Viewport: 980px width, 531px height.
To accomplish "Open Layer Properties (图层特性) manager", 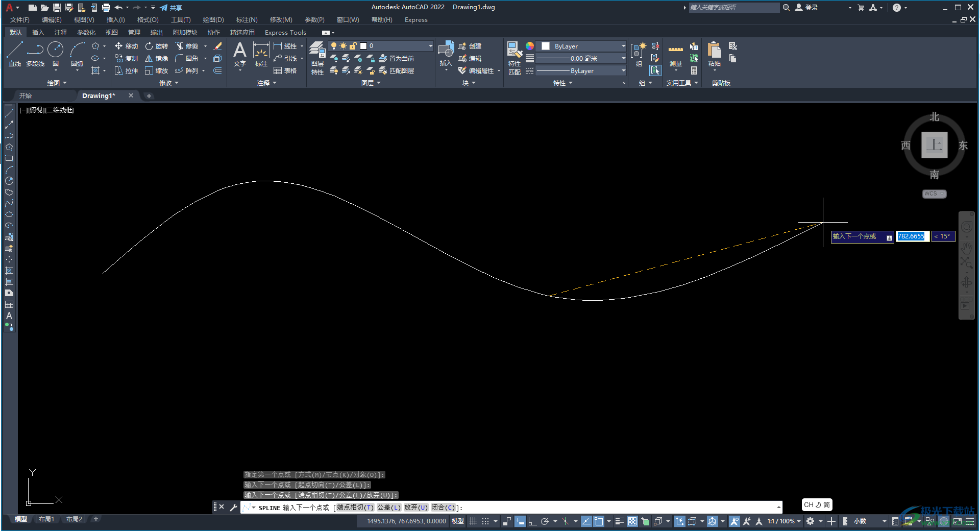I will pyautogui.click(x=317, y=58).
